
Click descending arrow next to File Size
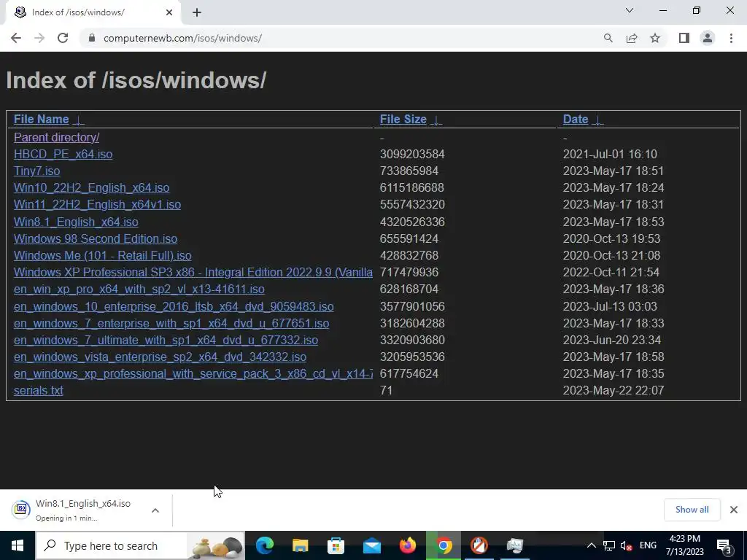tap(436, 120)
